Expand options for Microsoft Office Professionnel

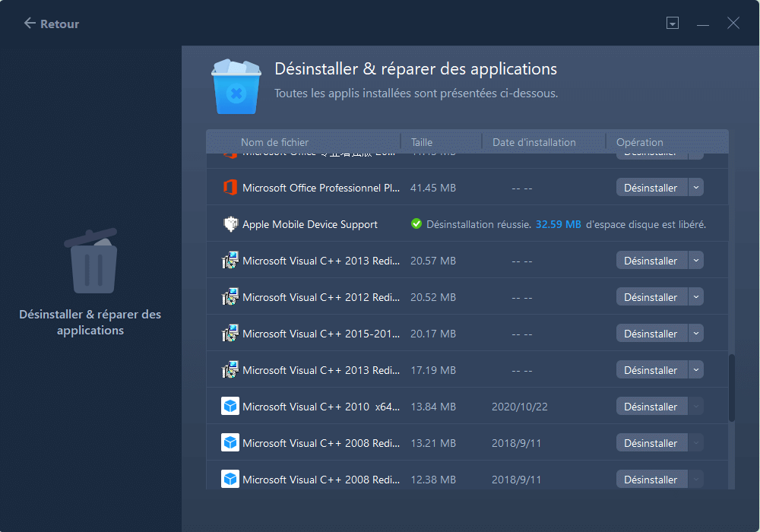695,188
